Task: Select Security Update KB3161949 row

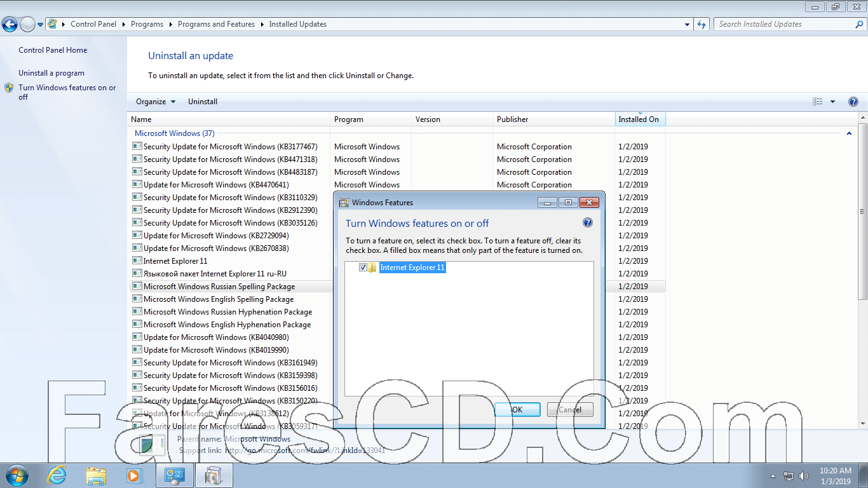Action: (231, 363)
